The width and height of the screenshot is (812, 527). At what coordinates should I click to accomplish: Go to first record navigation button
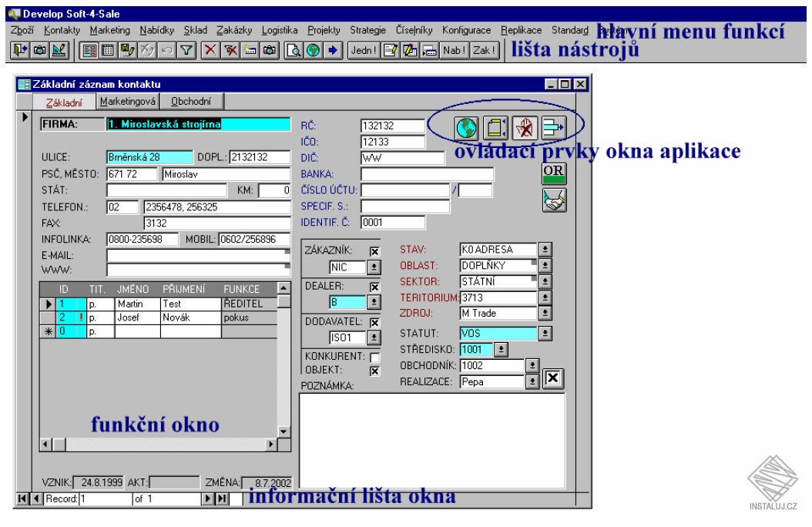22,498
